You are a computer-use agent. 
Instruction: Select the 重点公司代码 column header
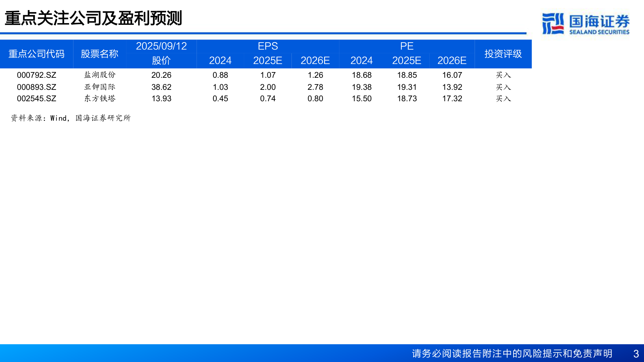(37, 54)
